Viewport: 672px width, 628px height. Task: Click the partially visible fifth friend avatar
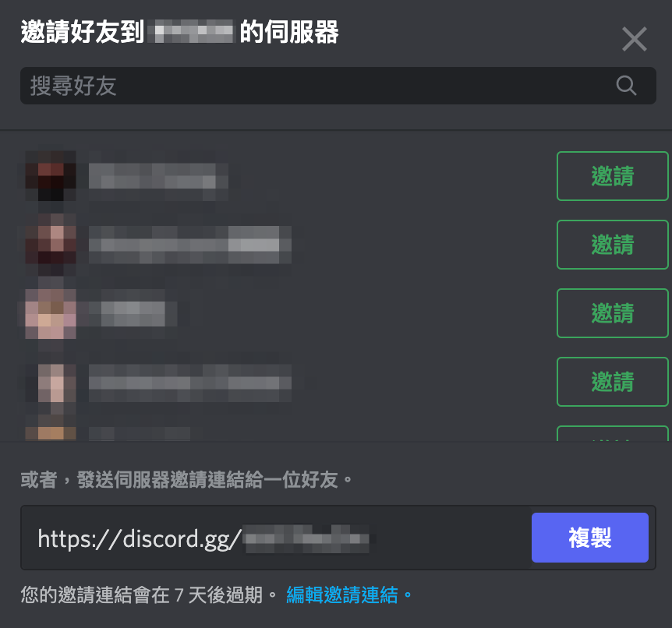tap(51, 433)
